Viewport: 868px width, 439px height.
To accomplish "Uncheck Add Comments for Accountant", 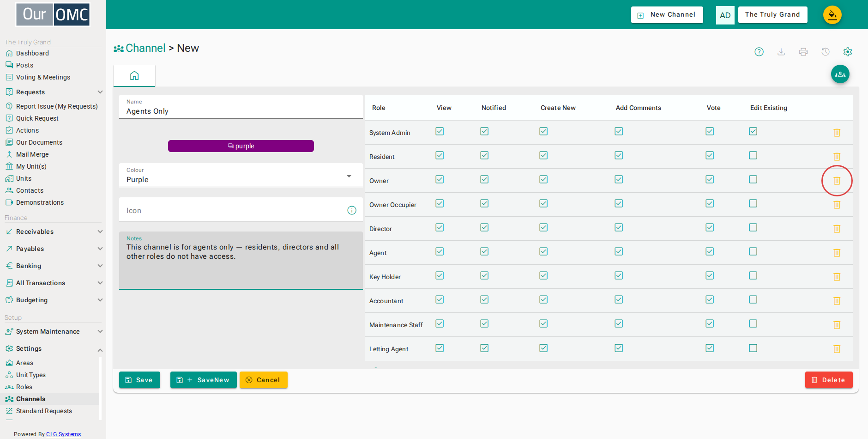I will [x=619, y=299].
